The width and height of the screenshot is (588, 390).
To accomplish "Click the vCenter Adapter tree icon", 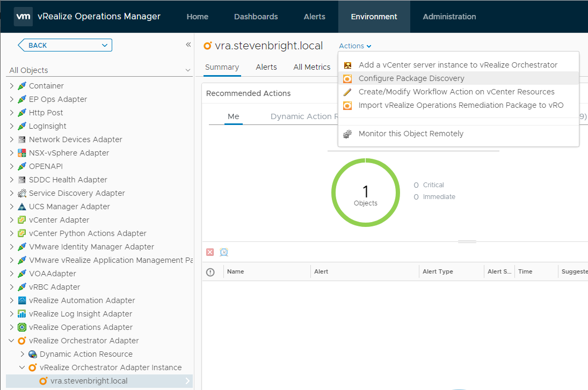I will (x=22, y=220).
